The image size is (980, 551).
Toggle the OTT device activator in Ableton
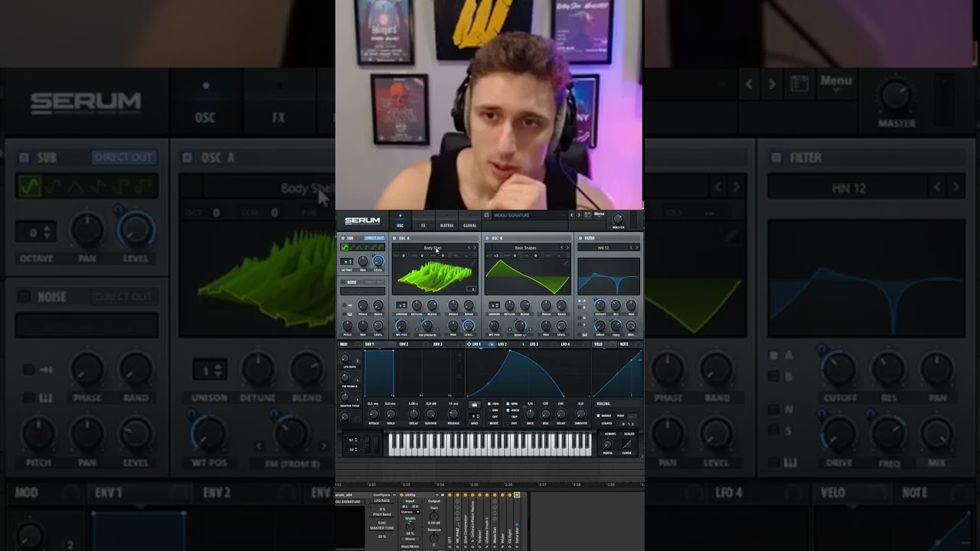click(x=449, y=495)
